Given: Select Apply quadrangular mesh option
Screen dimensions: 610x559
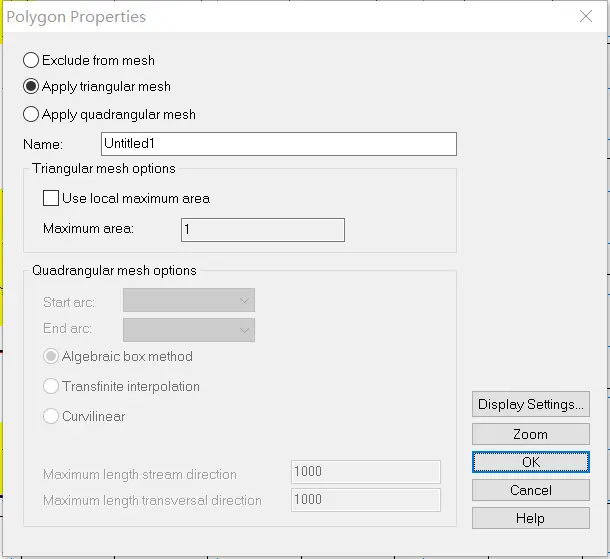Looking at the screenshot, I should pos(32,114).
